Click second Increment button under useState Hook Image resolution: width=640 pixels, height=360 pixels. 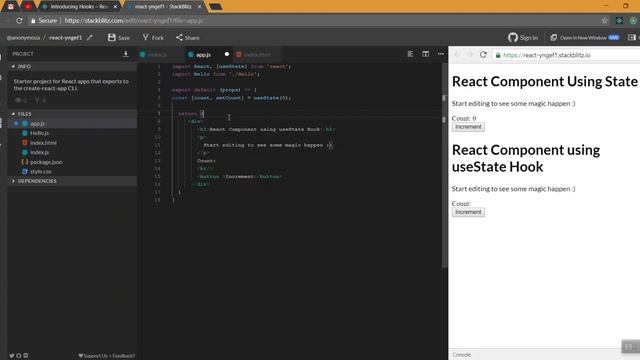pyautogui.click(x=468, y=212)
